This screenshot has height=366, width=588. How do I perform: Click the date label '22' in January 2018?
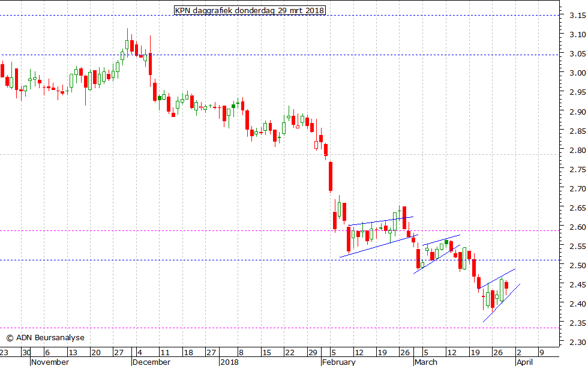click(289, 353)
